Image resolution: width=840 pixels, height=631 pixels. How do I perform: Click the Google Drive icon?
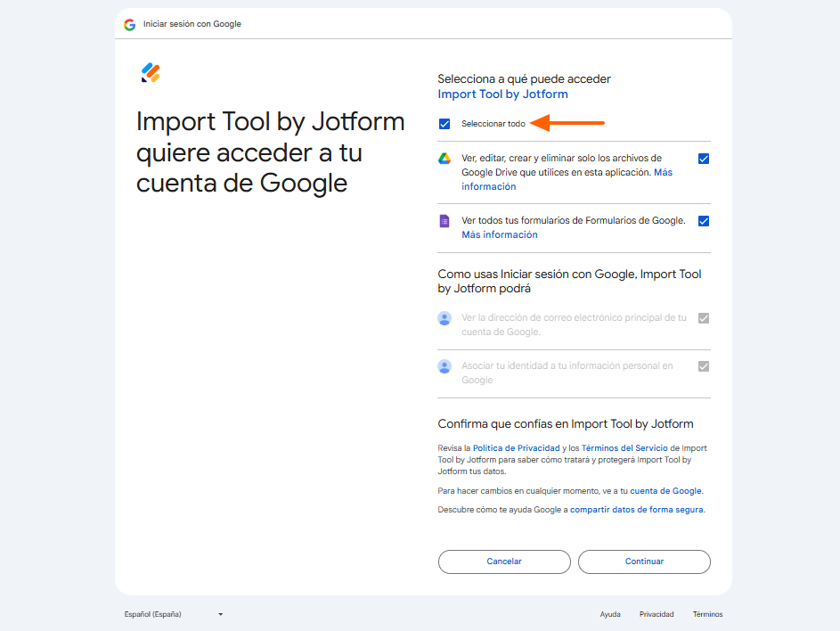point(444,159)
